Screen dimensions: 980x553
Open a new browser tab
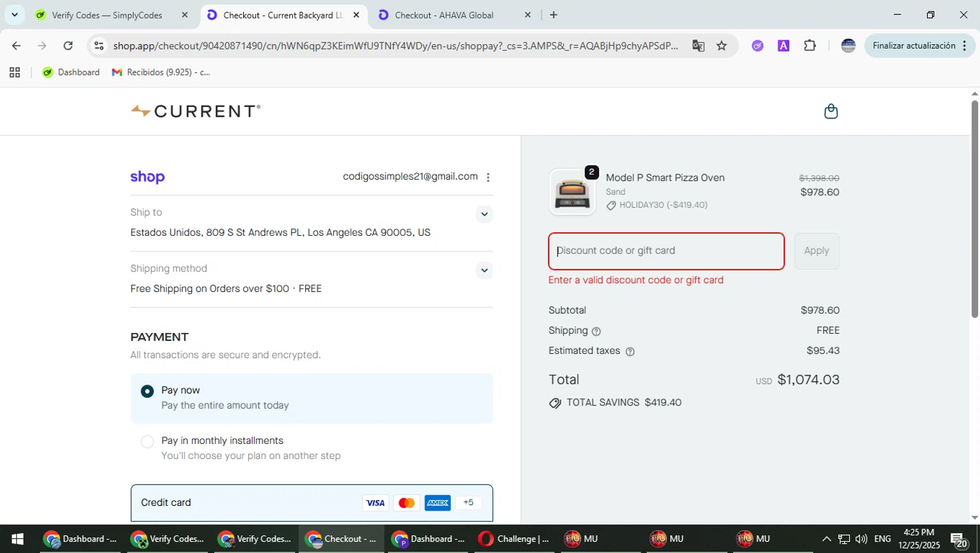[x=553, y=15]
